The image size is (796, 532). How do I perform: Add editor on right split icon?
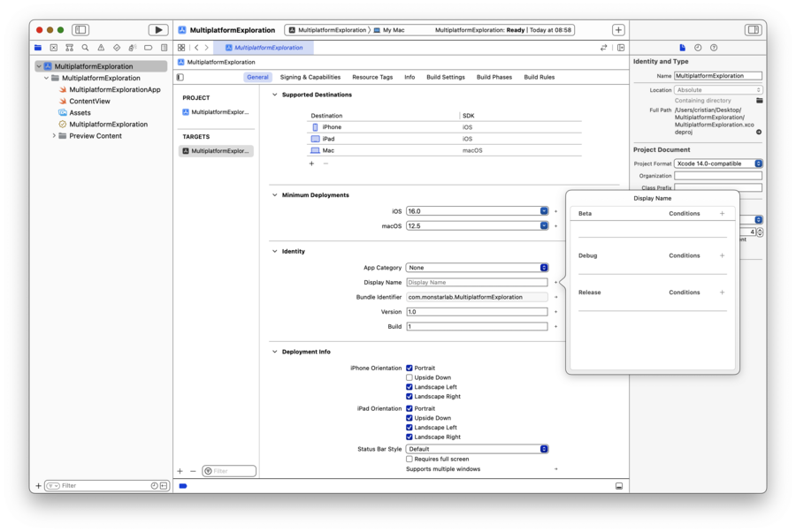pyautogui.click(x=621, y=48)
